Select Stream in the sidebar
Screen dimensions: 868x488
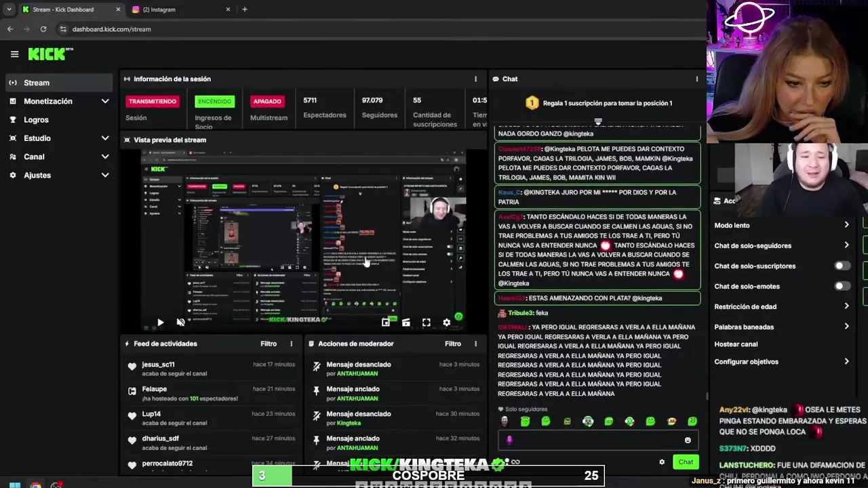pos(59,83)
